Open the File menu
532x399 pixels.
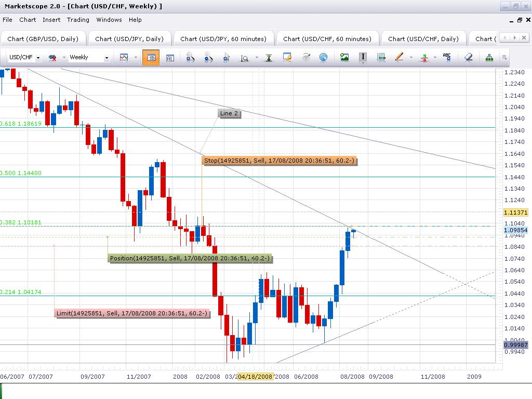pos(7,20)
